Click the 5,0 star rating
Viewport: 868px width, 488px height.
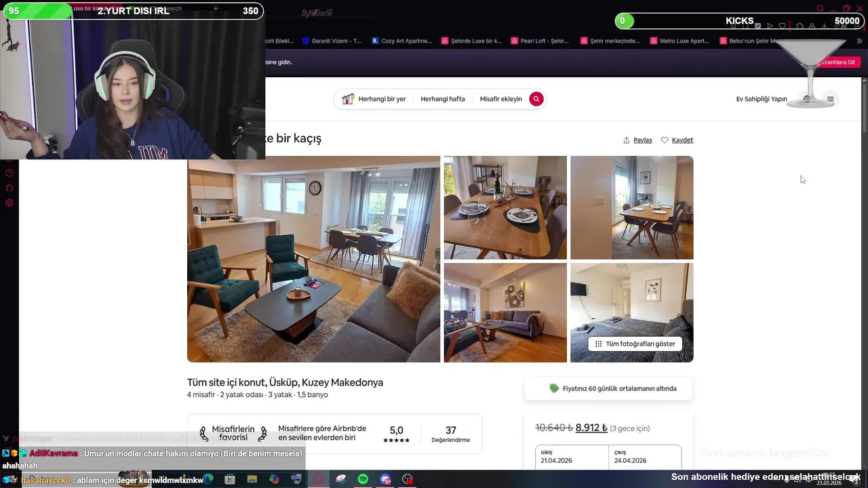pos(397,434)
